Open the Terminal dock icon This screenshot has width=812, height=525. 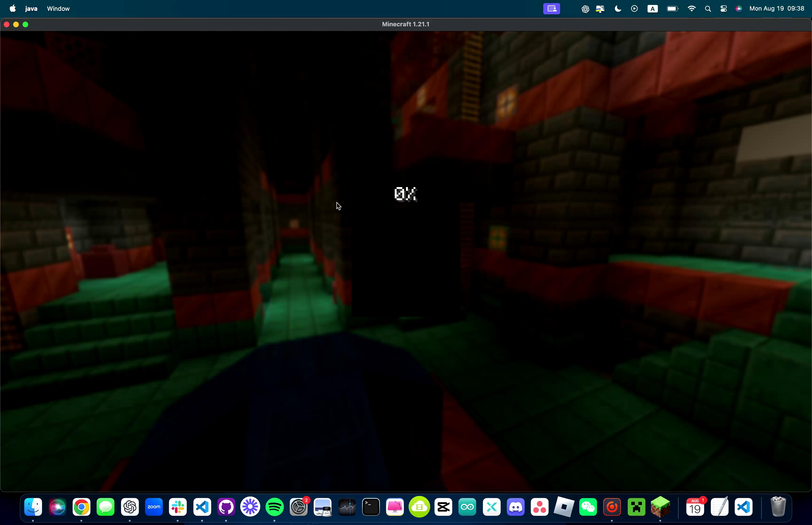click(x=371, y=507)
